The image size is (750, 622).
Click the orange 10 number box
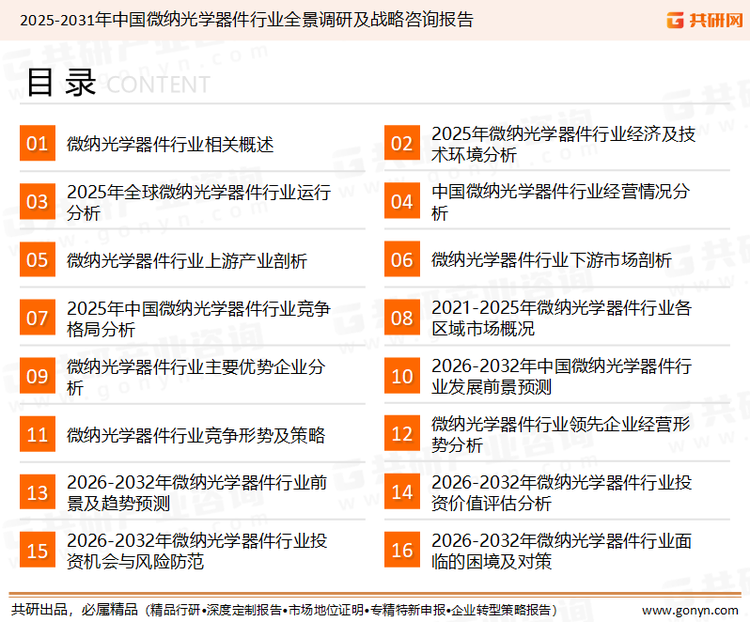pos(402,376)
